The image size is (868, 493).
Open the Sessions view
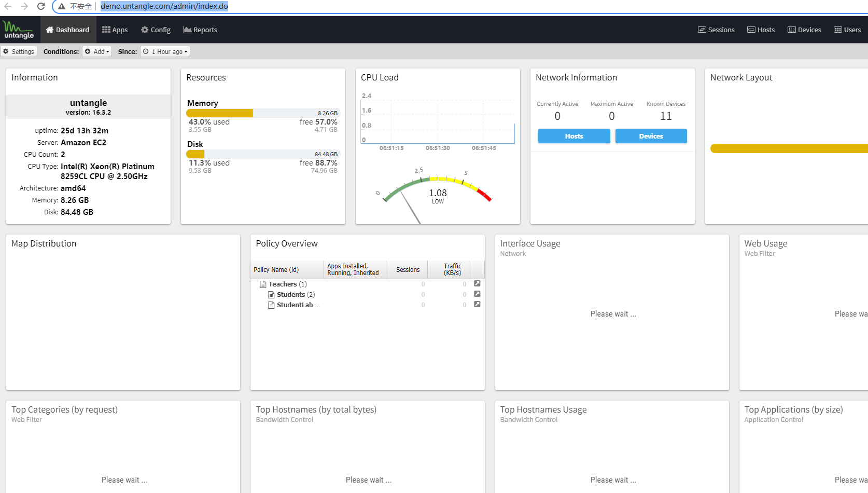[716, 30]
